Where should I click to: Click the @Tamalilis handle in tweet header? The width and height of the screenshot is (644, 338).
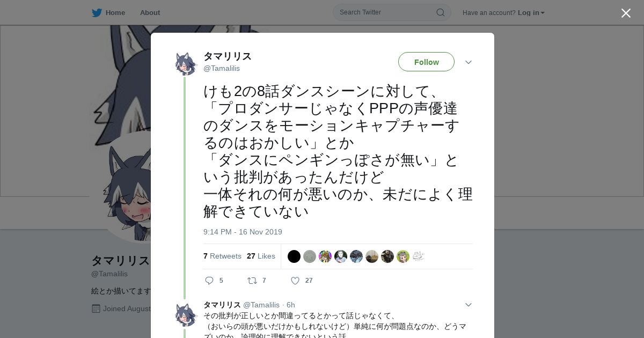tap(222, 68)
